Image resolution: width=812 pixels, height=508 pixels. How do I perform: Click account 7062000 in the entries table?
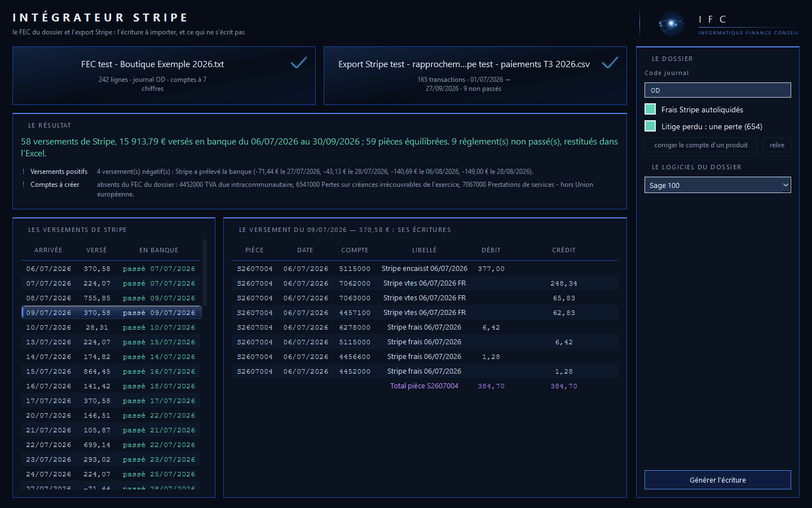355,283
